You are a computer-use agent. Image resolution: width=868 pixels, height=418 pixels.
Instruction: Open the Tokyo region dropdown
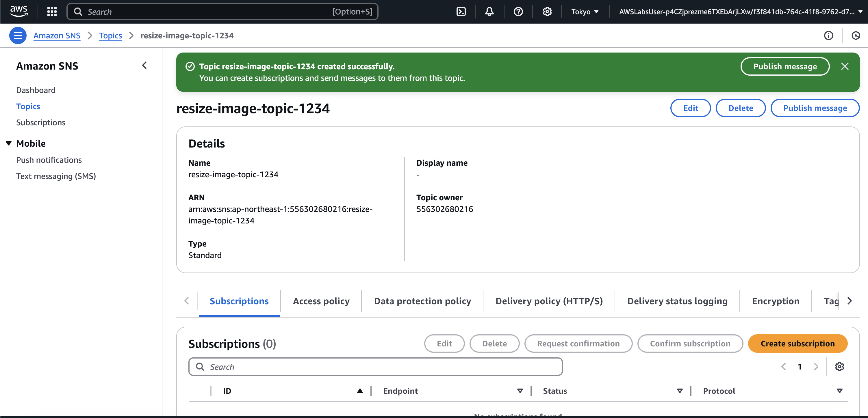pos(585,12)
